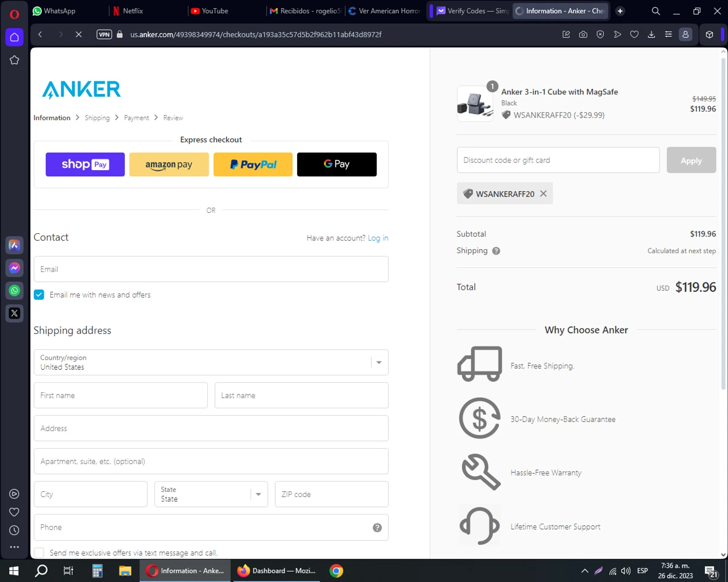The image size is (728, 582).
Task: Take a snapshot with camera icon
Action: point(583,34)
